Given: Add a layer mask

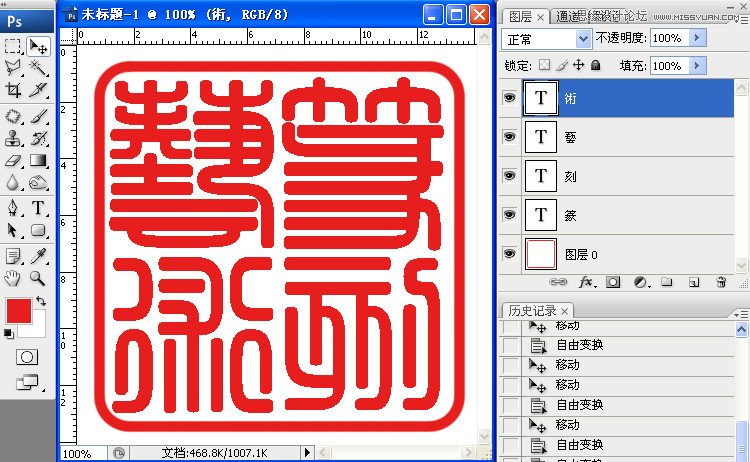Looking at the screenshot, I should pos(613,282).
